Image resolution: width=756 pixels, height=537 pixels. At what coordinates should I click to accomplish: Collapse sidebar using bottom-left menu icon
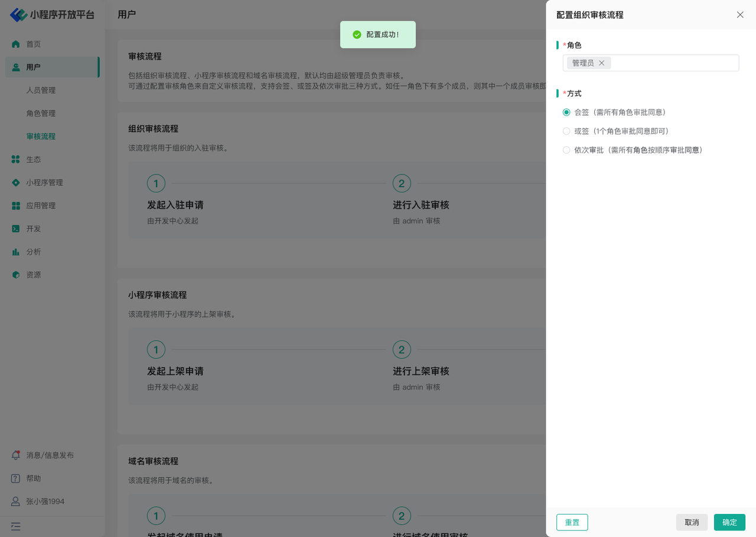point(16,526)
